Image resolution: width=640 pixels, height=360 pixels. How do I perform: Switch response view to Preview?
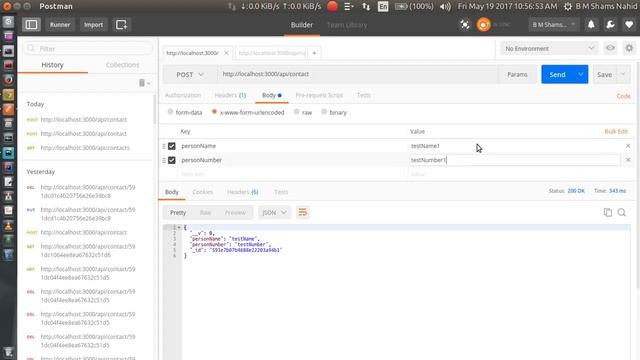click(x=235, y=213)
